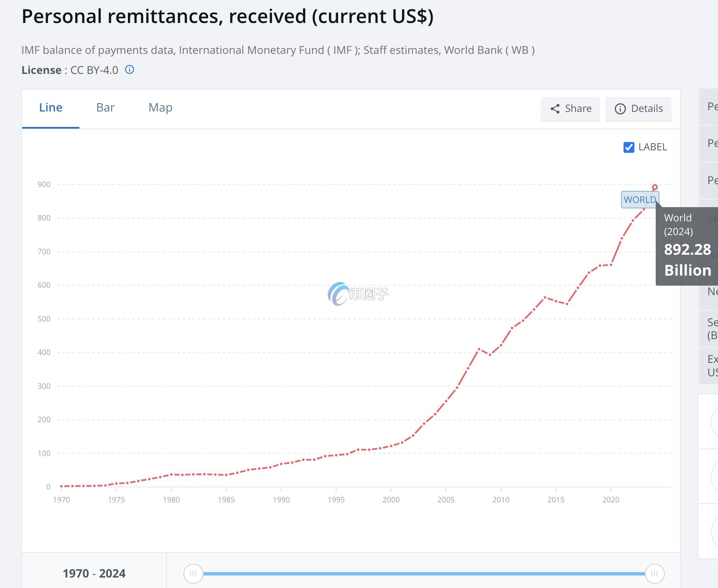
Task: Click the Share button
Action: (x=570, y=109)
